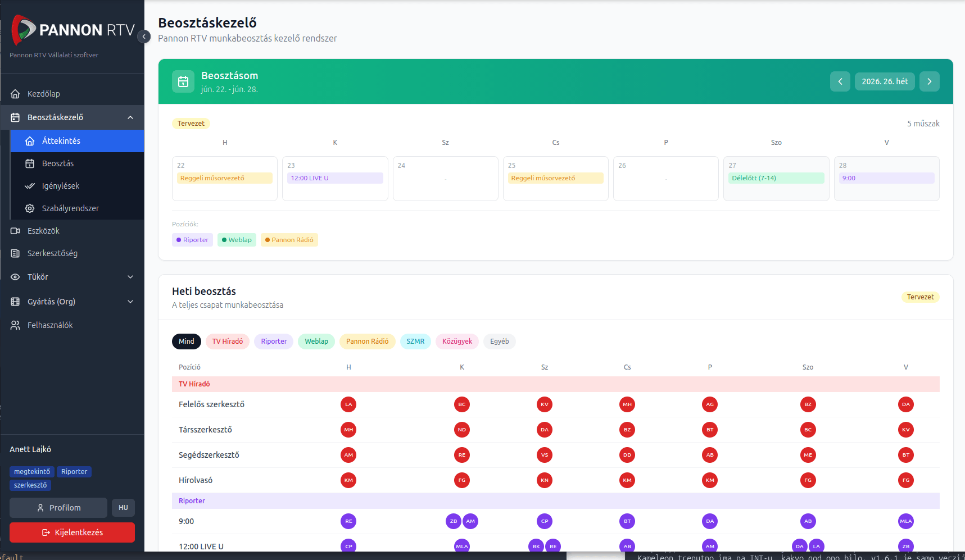Select the Mind filter tab
This screenshot has height=560, width=965.
click(x=187, y=342)
